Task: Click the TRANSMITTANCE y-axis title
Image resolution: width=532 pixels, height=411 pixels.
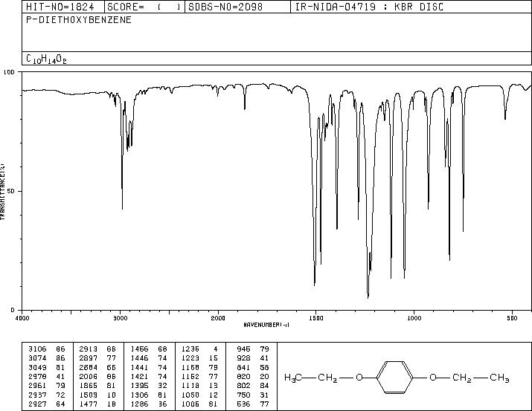Action: pyautogui.click(x=3, y=192)
